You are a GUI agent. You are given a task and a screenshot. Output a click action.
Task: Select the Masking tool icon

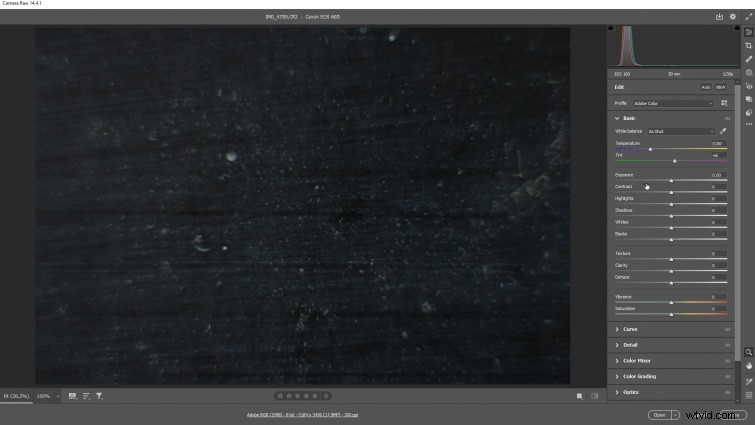749,73
